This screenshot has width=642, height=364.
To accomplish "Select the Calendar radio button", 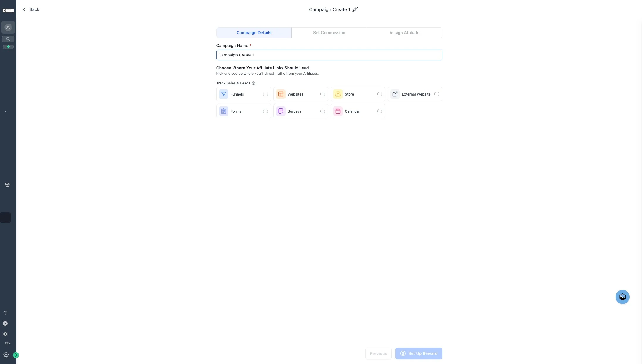I will click(380, 111).
